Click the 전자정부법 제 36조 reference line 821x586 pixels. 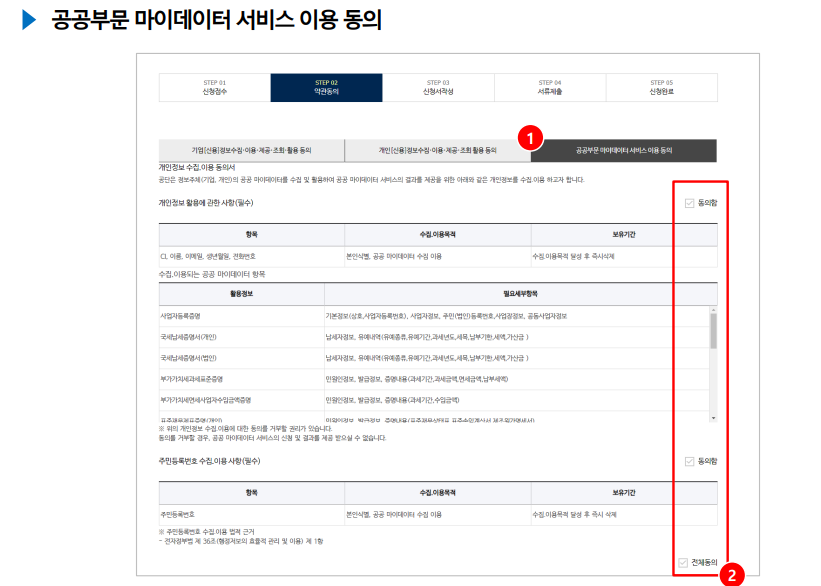241,541
